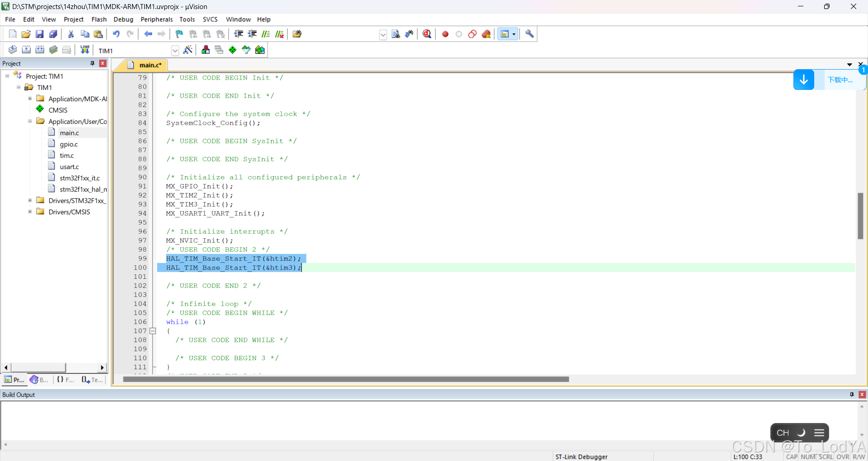Select stm32f1xx_it.c in the project tree

(x=80, y=178)
